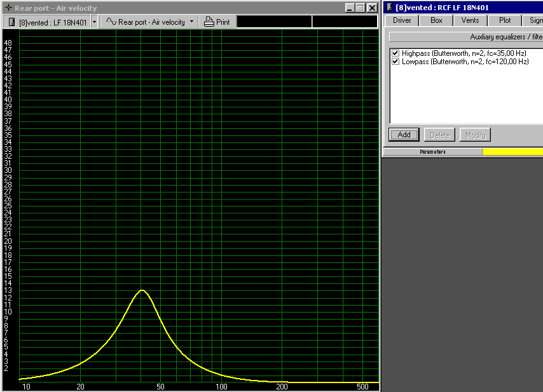The width and height of the screenshot is (543, 392).
Task: Switch to the Driver tab
Action: tap(402, 20)
